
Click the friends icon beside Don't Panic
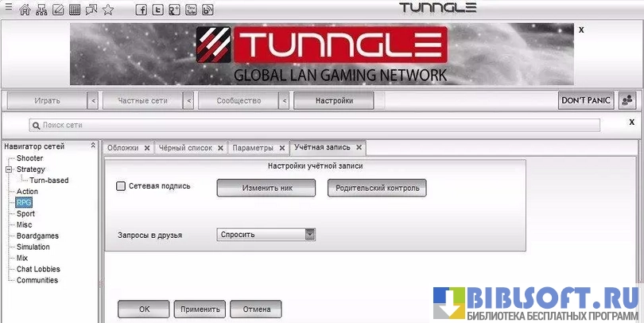click(x=627, y=100)
